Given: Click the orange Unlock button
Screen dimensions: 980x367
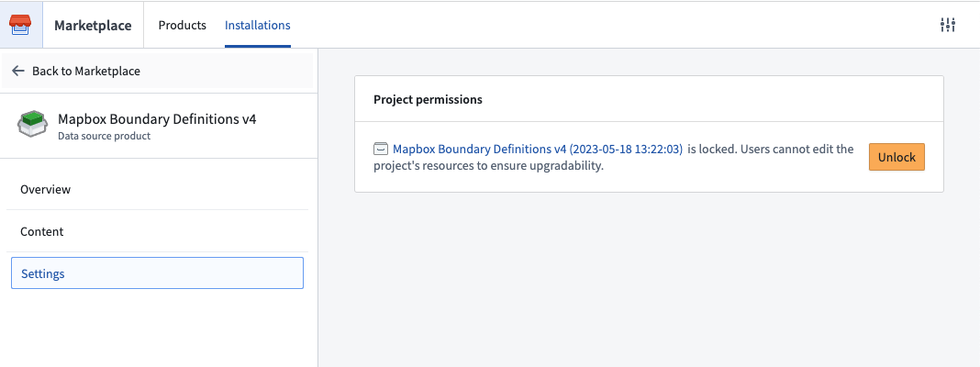Looking at the screenshot, I should click(x=896, y=157).
